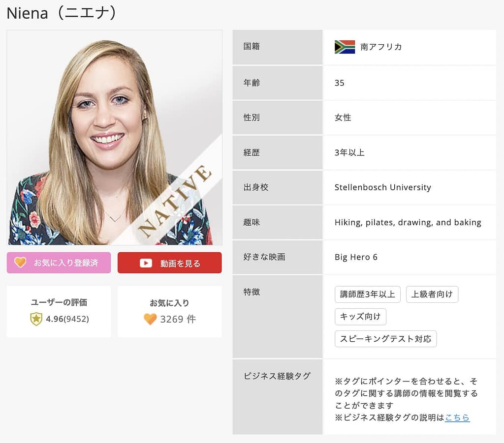Click the 南アフリカ nationality value

point(381,47)
